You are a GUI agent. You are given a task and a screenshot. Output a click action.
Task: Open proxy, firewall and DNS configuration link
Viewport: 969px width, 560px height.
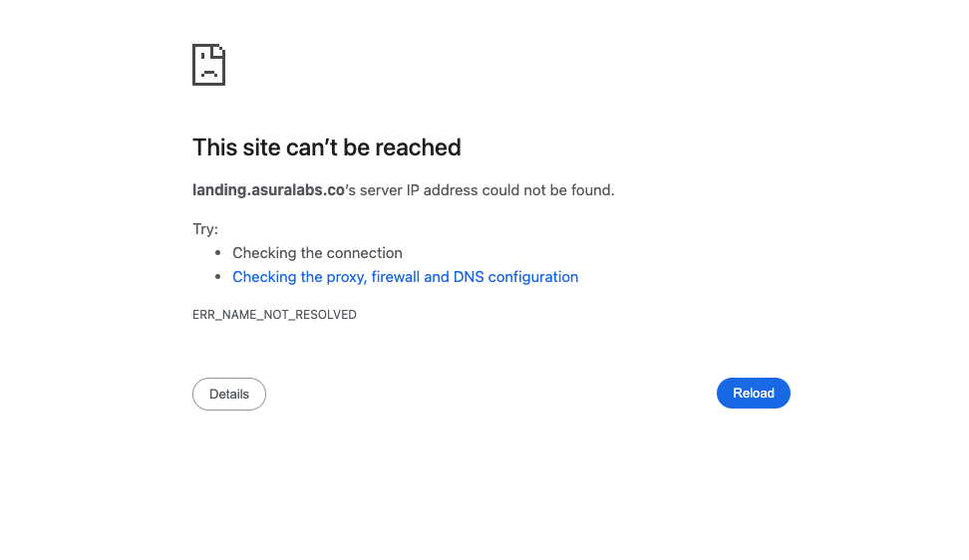coord(406,277)
